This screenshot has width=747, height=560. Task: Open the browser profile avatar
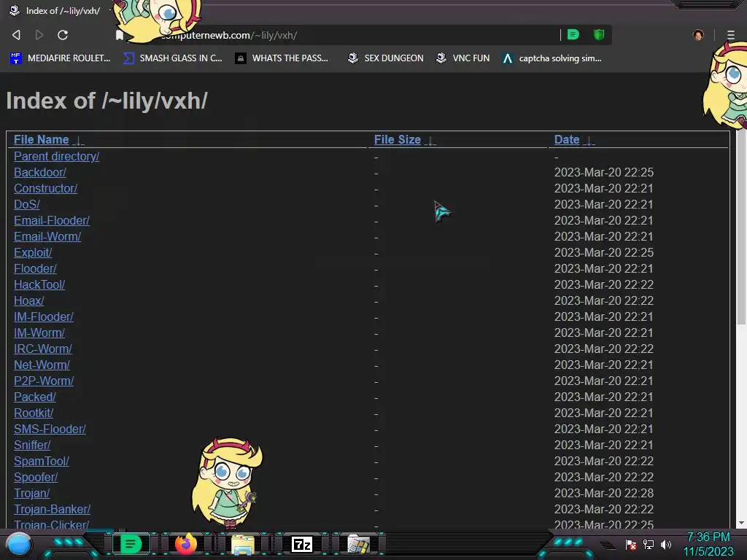tap(698, 35)
